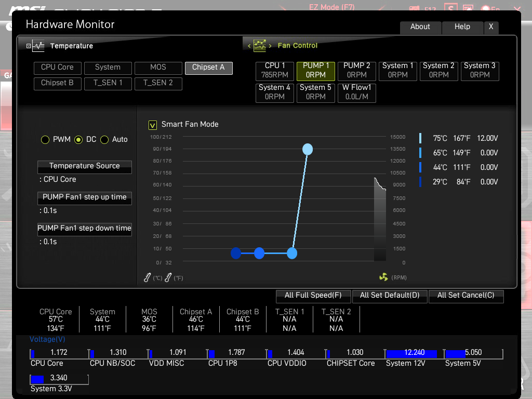Click the Voltage(V) section label
This screenshot has height=399, width=532.
click(47, 339)
